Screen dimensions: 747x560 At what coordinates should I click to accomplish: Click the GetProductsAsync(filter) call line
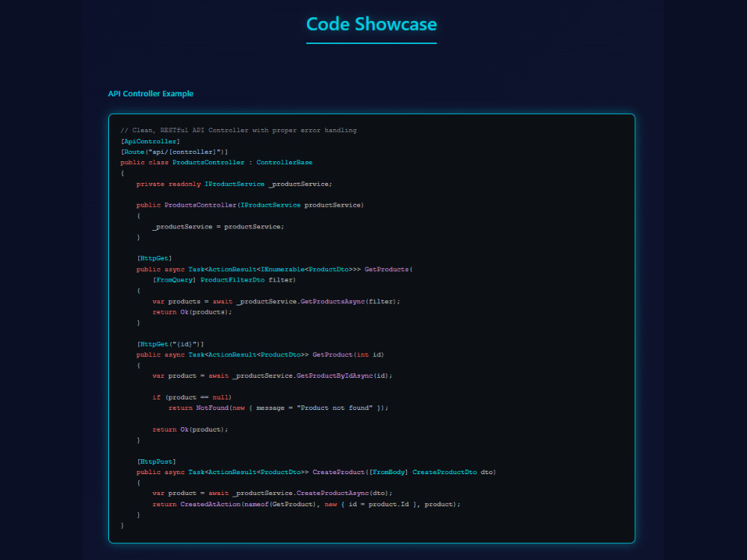click(x=276, y=302)
